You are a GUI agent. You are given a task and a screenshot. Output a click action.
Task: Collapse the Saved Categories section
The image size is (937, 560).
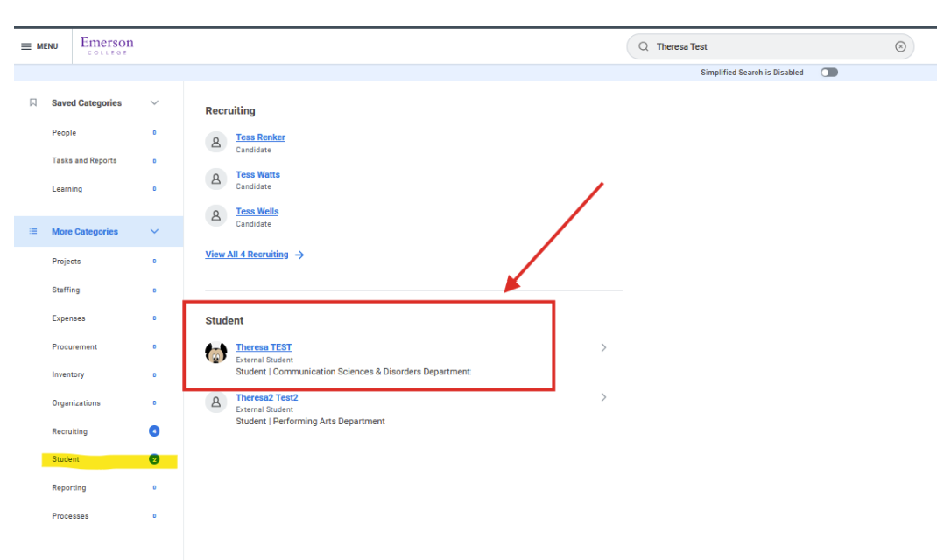pyautogui.click(x=154, y=102)
